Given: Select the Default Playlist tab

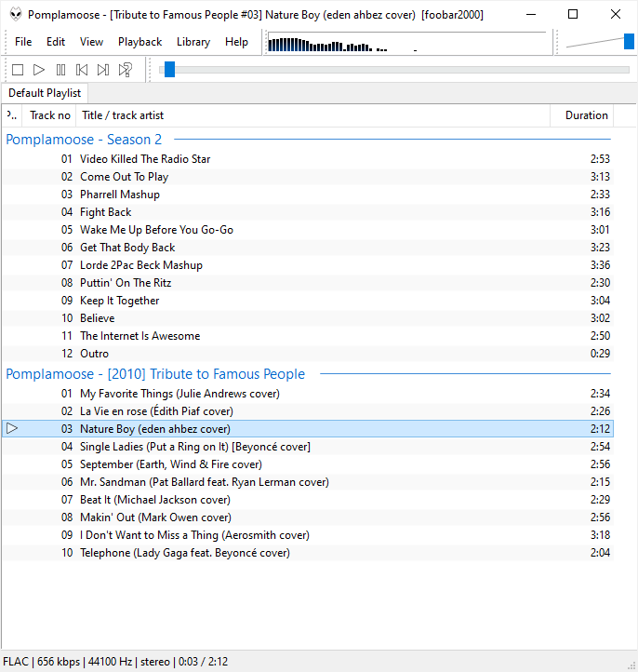Looking at the screenshot, I should (x=45, y=93).
